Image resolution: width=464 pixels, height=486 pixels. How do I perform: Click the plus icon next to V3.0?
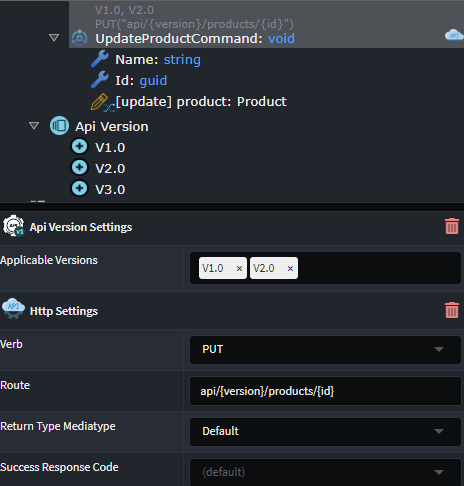click(79, 189)
